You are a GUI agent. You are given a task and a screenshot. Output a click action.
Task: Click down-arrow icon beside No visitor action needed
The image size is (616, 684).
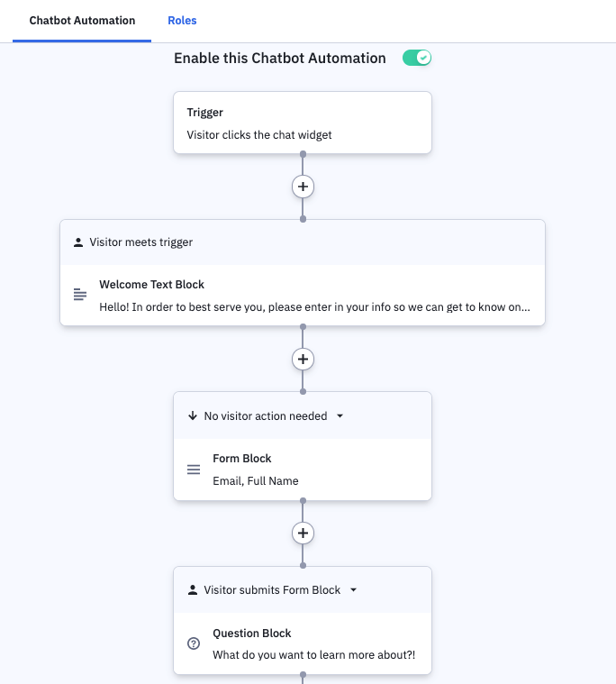[192, 416]
